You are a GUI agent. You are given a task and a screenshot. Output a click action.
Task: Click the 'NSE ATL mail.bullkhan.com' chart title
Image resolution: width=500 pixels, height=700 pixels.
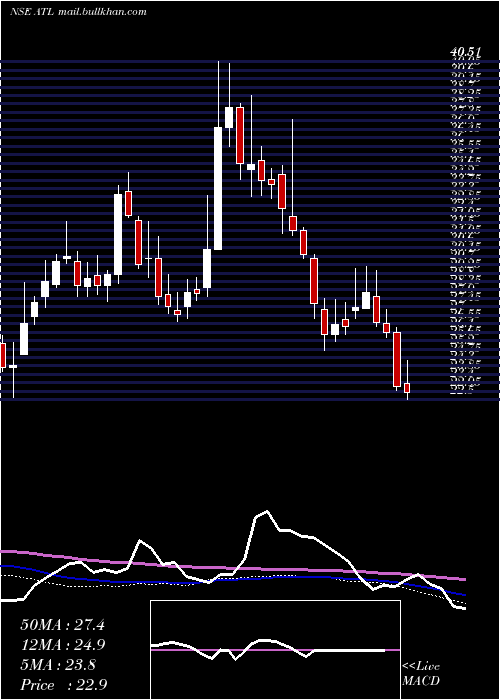[79, 12]
